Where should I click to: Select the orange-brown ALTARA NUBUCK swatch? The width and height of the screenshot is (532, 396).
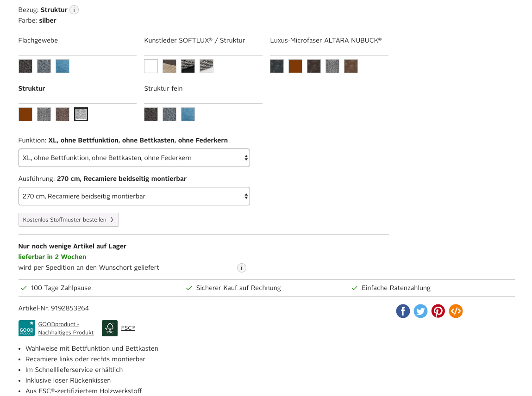(295, 66)
